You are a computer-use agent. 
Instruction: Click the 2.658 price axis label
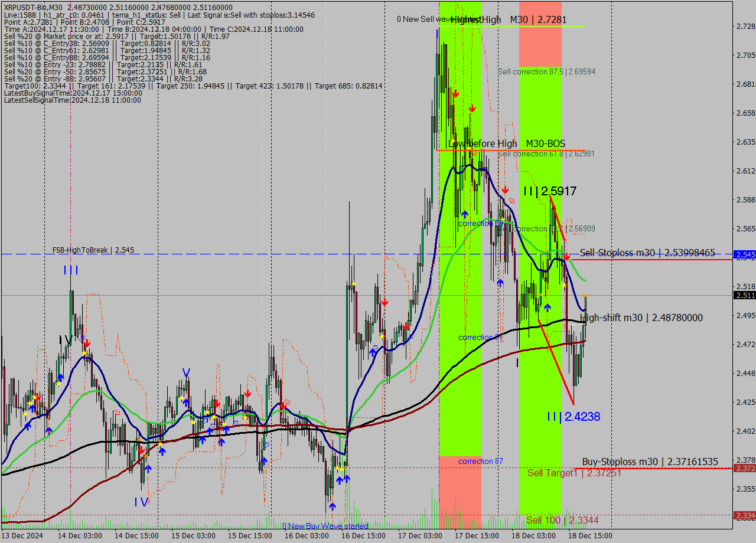pyautogui.click(x=745, y=113)
